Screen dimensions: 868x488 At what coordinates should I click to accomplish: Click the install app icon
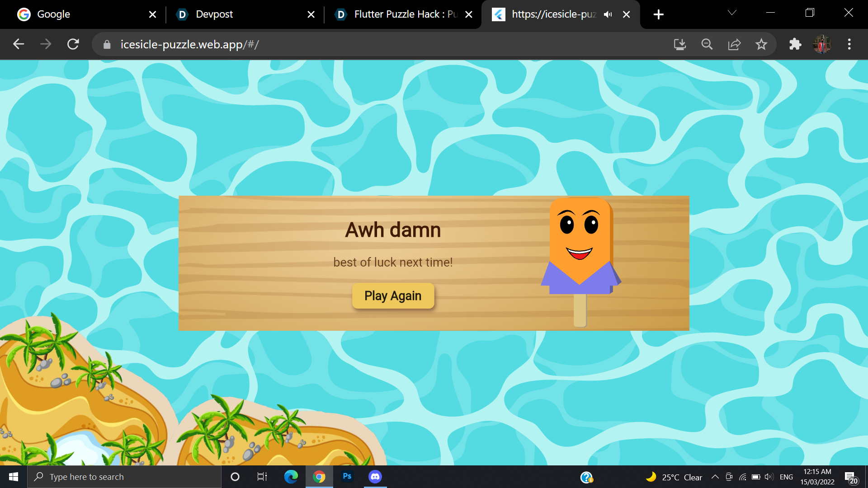680,44
